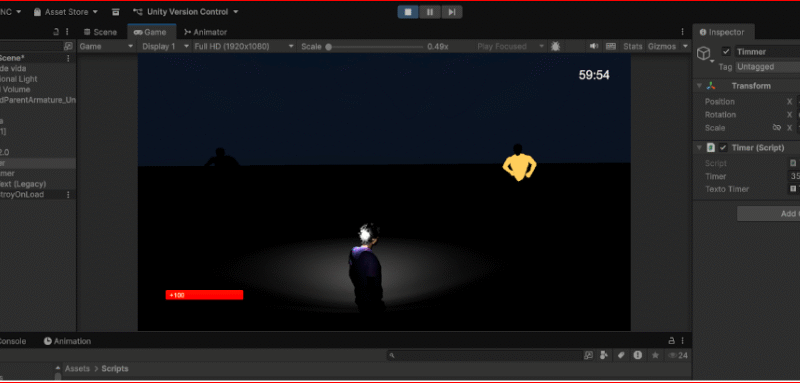Toggle the Scale constrain proportions link icon
Viewport: 800px width, 383px height.
coord(777,128)
